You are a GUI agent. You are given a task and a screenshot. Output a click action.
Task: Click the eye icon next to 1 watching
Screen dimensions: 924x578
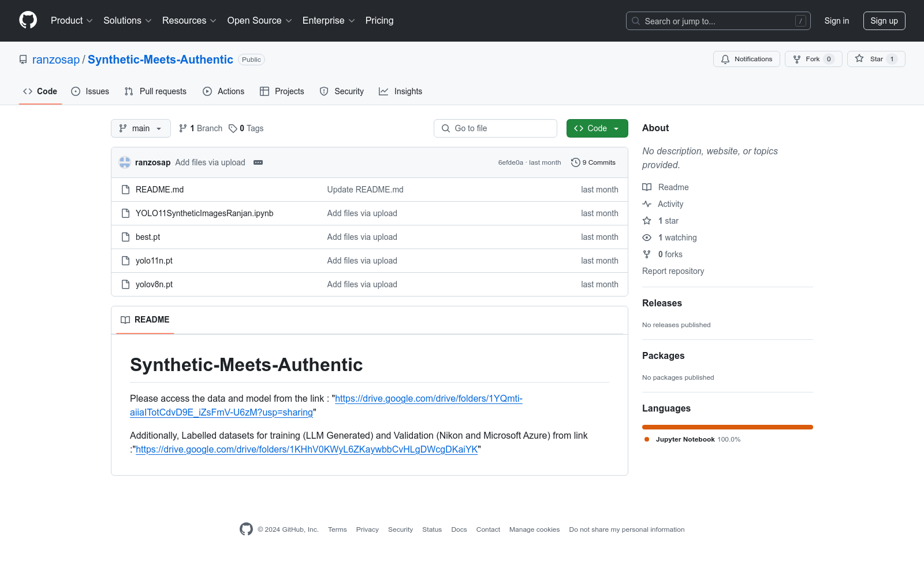[647, 238]
